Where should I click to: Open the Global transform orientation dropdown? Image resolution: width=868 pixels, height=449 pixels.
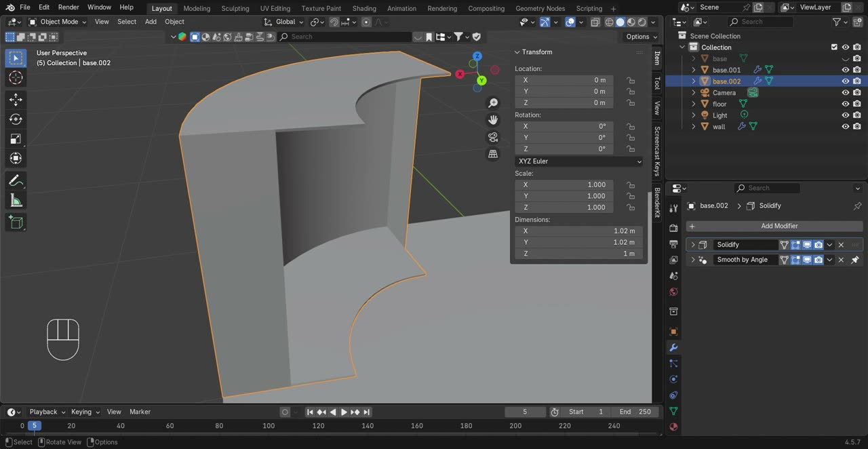pyautogui.click(x=284, y=22)
